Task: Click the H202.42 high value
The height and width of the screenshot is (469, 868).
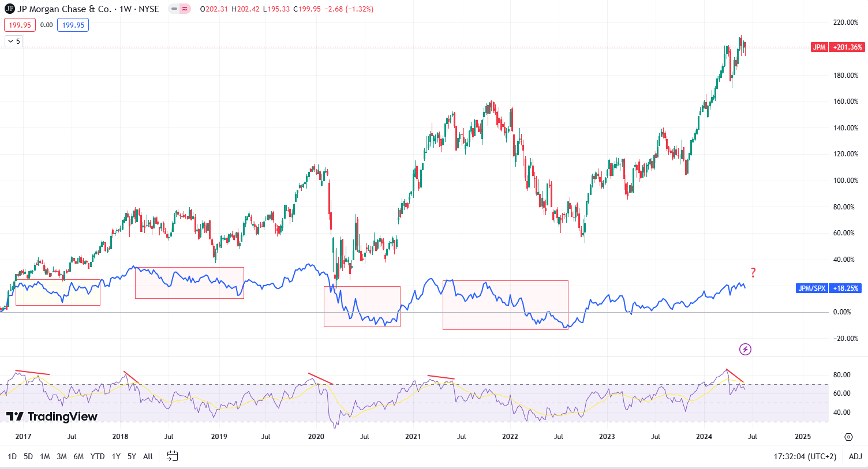Action: [246, 9]
